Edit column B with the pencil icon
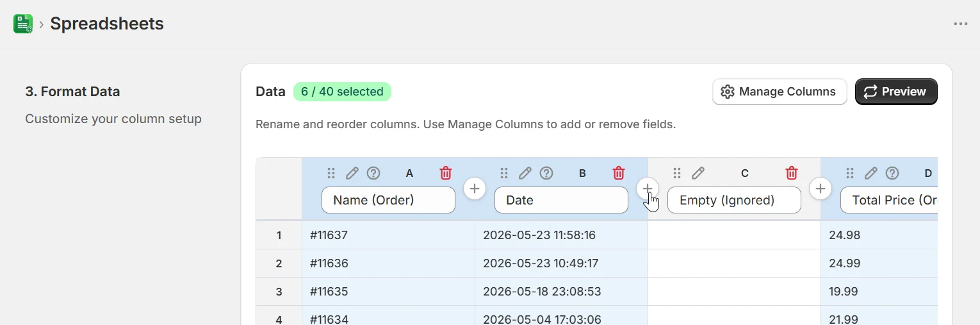980x325 pixels. tap(525, 173)
